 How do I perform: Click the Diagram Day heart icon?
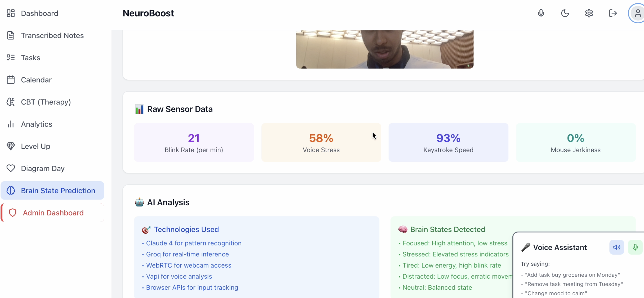(x=11, y=168)
